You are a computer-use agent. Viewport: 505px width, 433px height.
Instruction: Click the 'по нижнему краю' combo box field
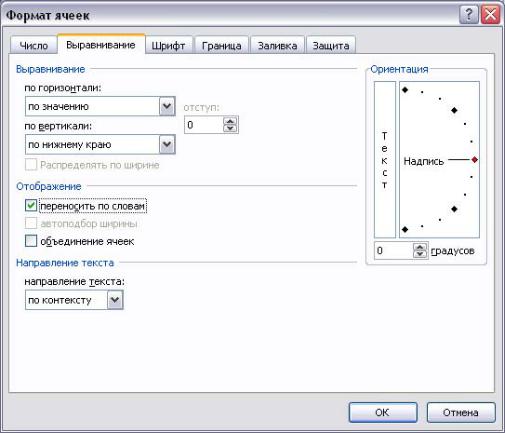[x=100, y=145]
